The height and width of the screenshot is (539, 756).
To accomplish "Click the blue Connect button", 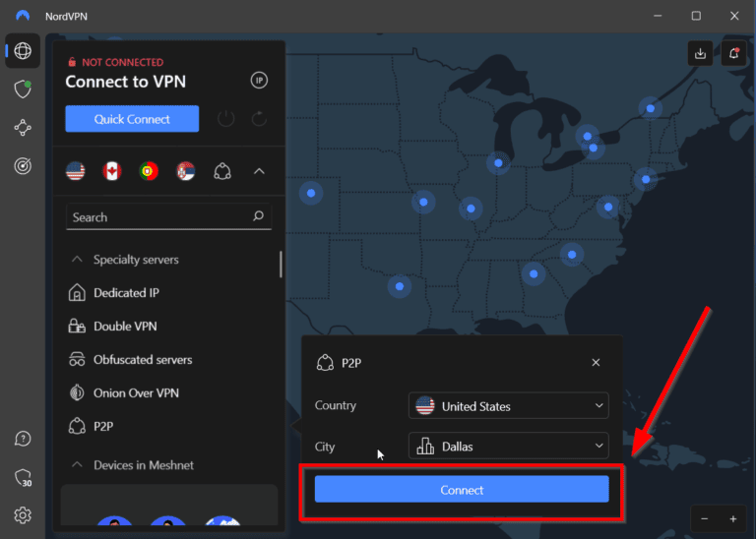I will [462, 490].
